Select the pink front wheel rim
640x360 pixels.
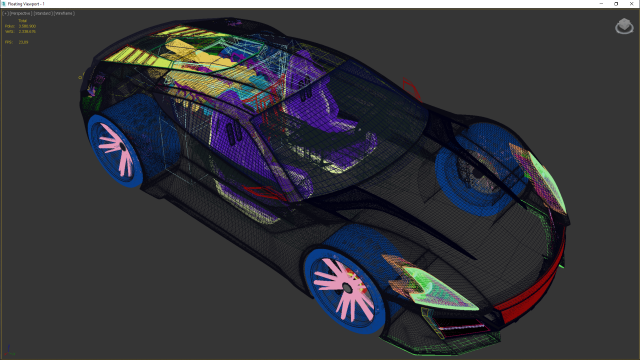[344, 291]
